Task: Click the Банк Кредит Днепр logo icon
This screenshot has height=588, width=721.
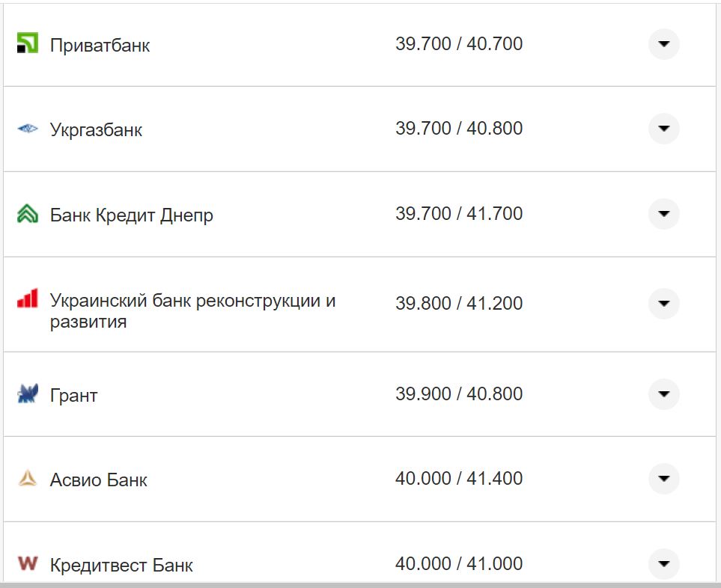Action: click(x=28, y=214)
